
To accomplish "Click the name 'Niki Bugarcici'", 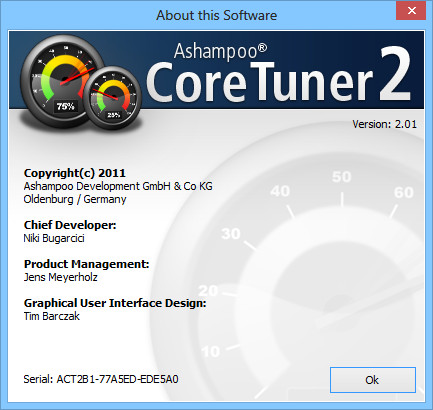I will [54, 238].
